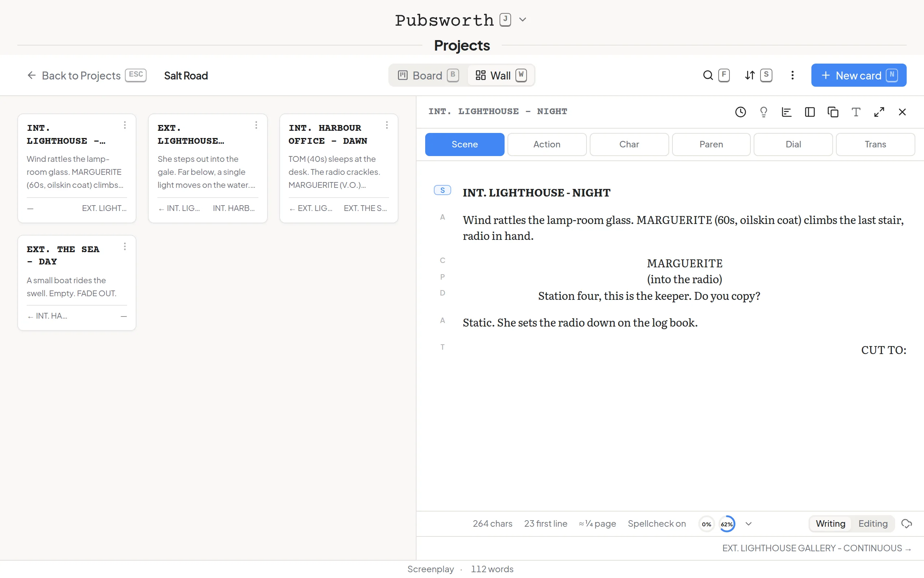This screenshot has width=924, height=578.
Task: Click the 0% progress ring
Action: point(706,524)
